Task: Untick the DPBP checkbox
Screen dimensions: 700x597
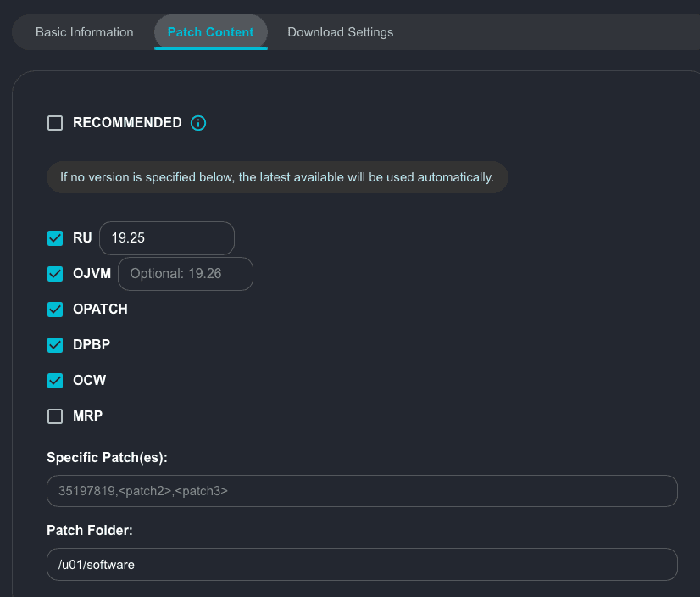Action: click(55, 345)
